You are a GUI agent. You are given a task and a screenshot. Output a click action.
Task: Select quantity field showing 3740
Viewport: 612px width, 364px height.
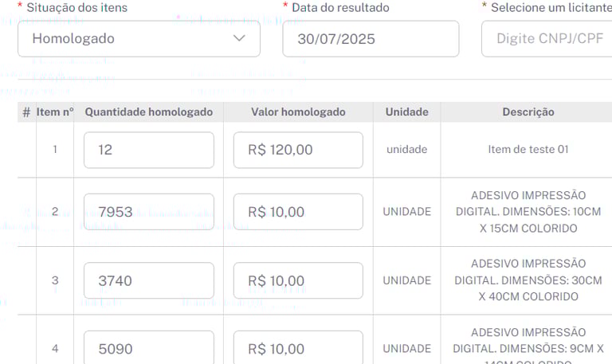(149, 280)
